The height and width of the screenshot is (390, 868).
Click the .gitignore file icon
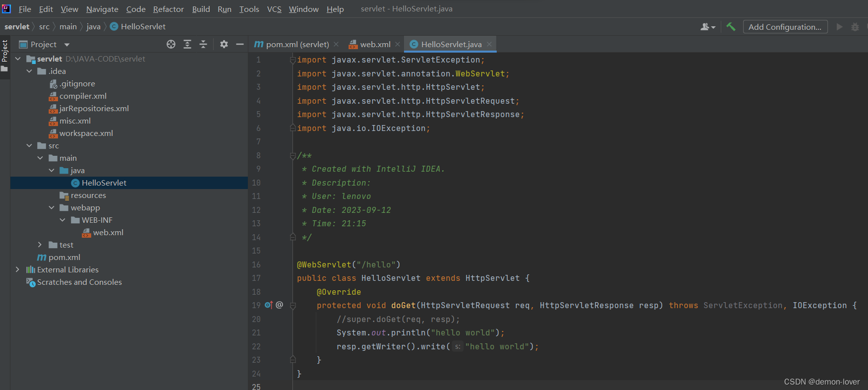54,84
